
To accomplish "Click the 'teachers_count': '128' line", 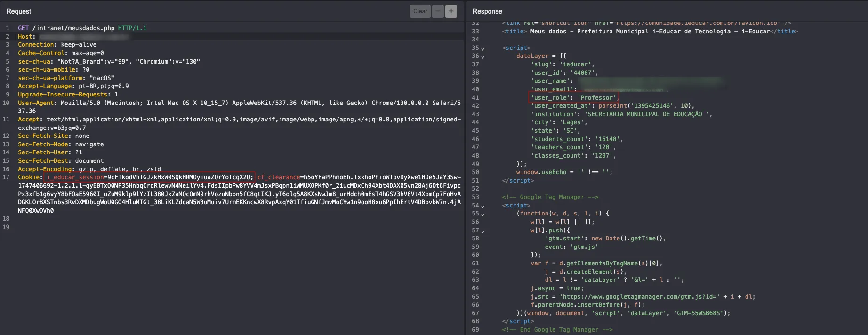I will pyautogui.click(x=573, y=147).
